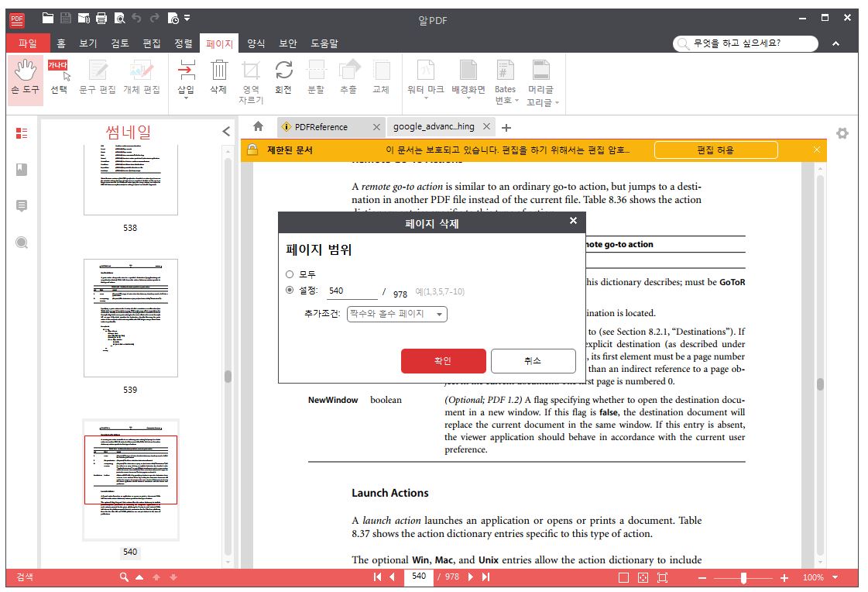Go to previous page in status bar

point(393,577)
